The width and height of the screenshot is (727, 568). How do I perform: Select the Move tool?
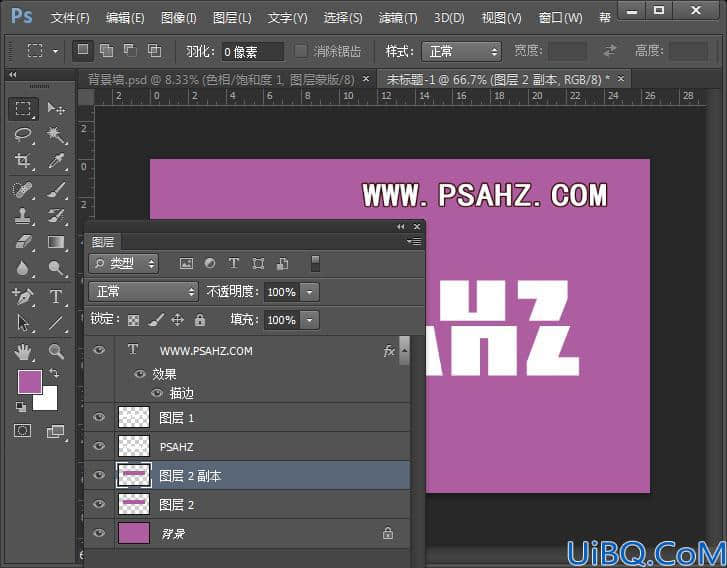coord(56,108)
